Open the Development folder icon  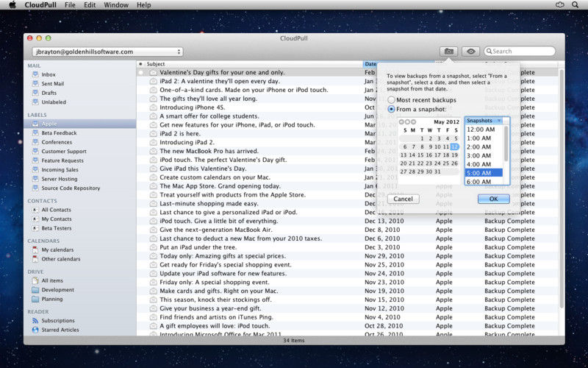point(35,290)
